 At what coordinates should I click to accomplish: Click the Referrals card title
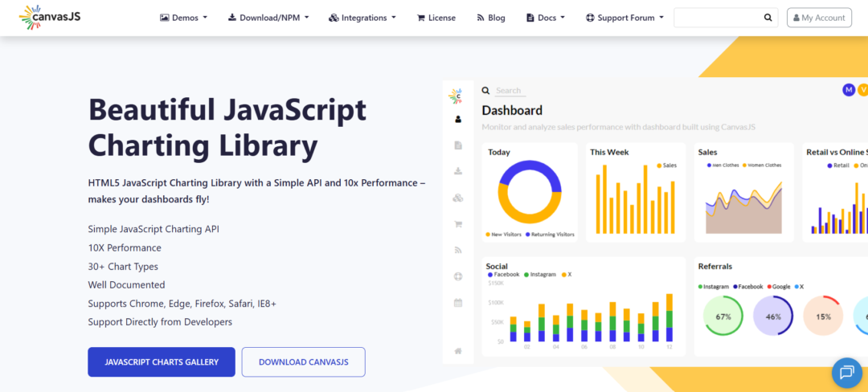(715, 266)
